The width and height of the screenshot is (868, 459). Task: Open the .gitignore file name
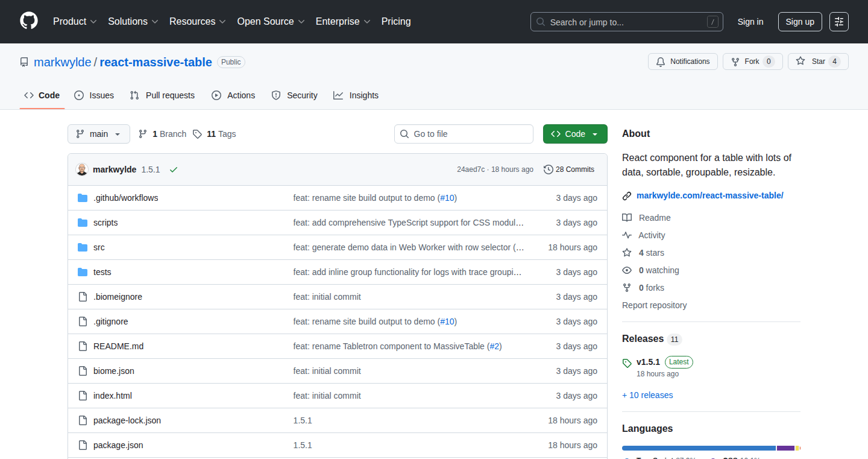click(x=111, y=321)
